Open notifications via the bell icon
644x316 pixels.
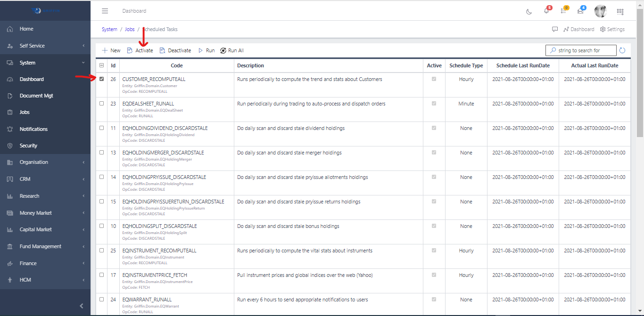[x=546, y=11]
